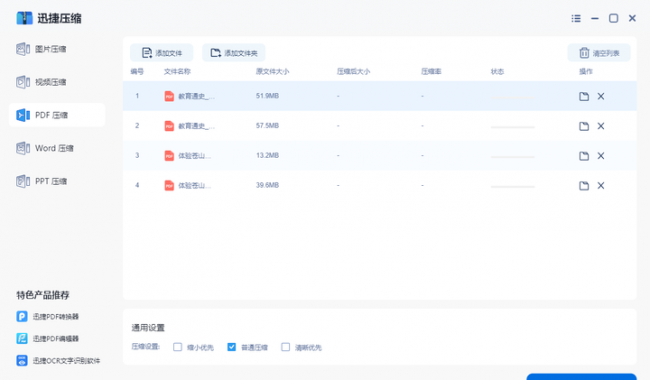The height and width of the screenshot is (380, 650).
Task: Click the PDF icon of the 13.2MB file
Action: [x=169, y=156]
